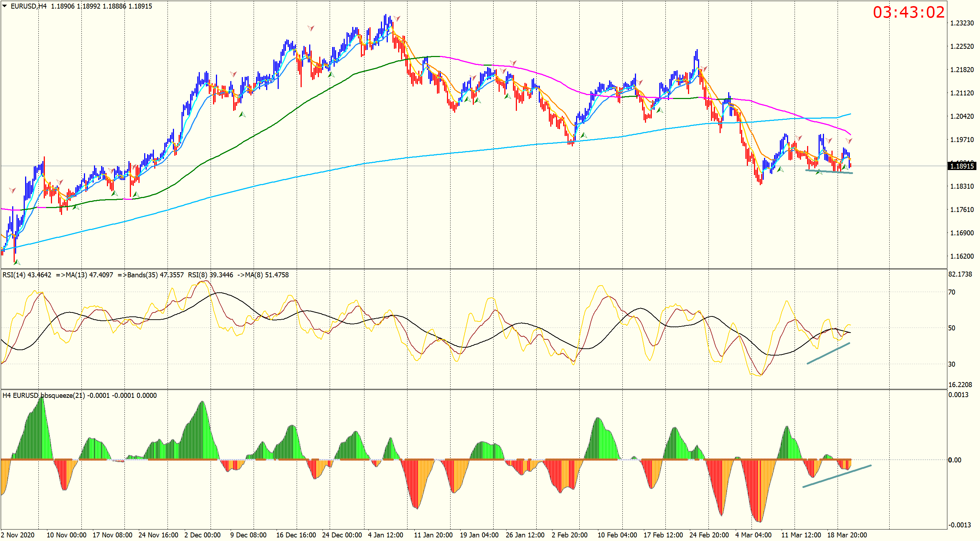The image size is (980, 541).
Task: Click the 1.23230 price scale label
Action: click(x=961, y=23)
